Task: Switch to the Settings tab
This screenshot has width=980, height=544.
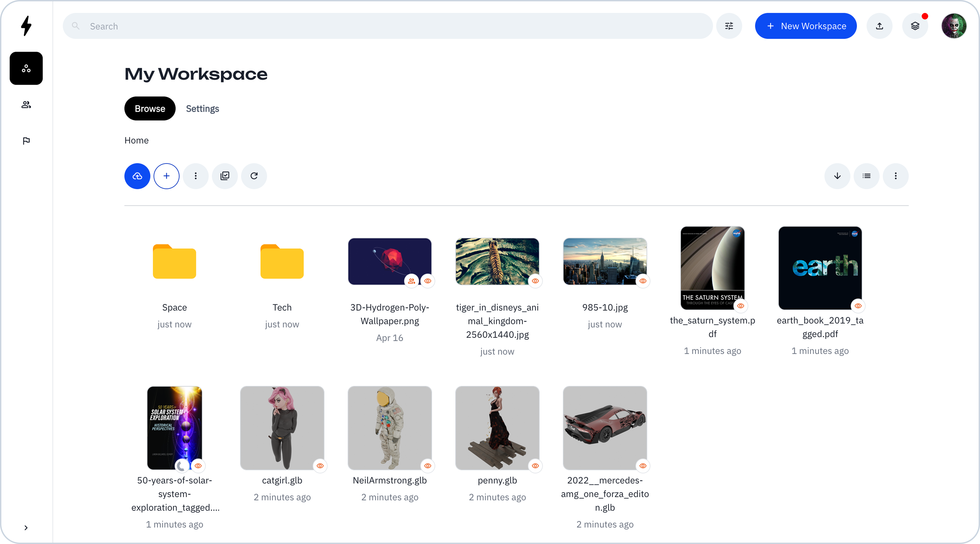Action: tap(202, 109)
